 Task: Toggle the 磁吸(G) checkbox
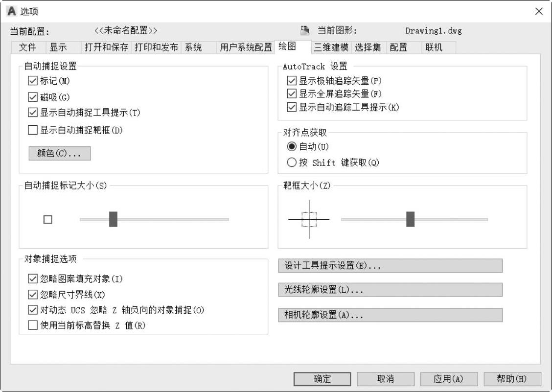pyautogui.click(x=33, y=97)
